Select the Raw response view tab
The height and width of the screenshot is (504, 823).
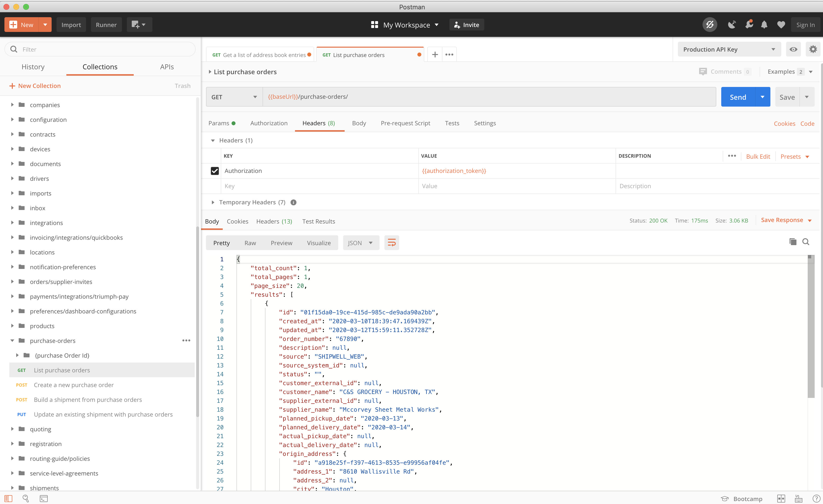point(250,243)
